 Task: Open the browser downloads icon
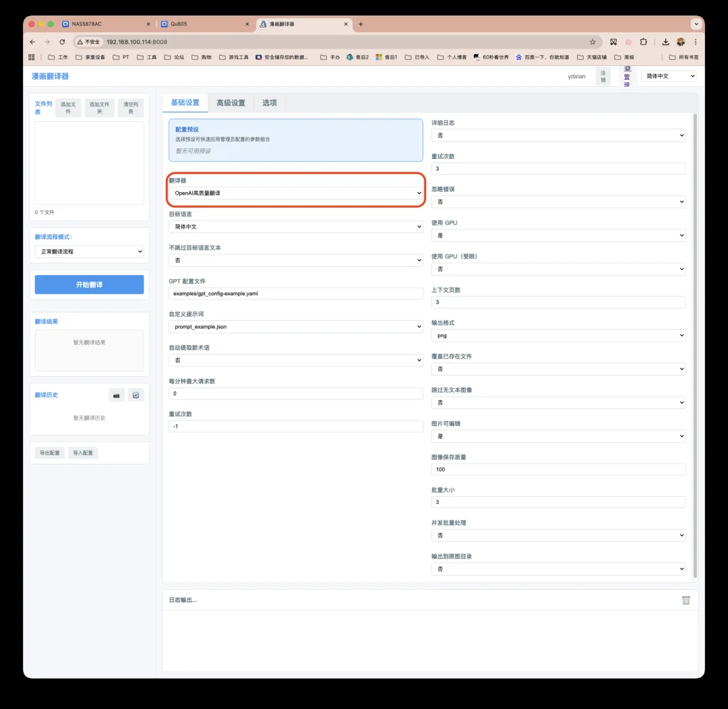665,42
